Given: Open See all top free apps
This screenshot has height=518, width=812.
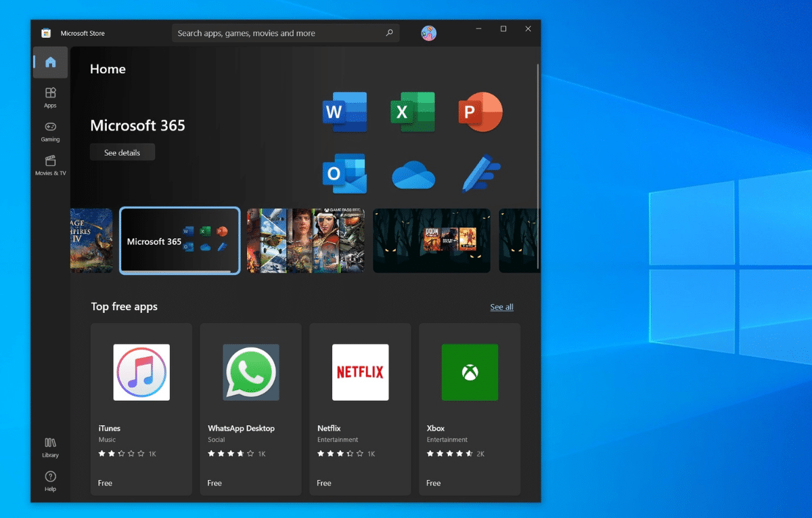Looking at the screenshot, I should tap(501, 307).
